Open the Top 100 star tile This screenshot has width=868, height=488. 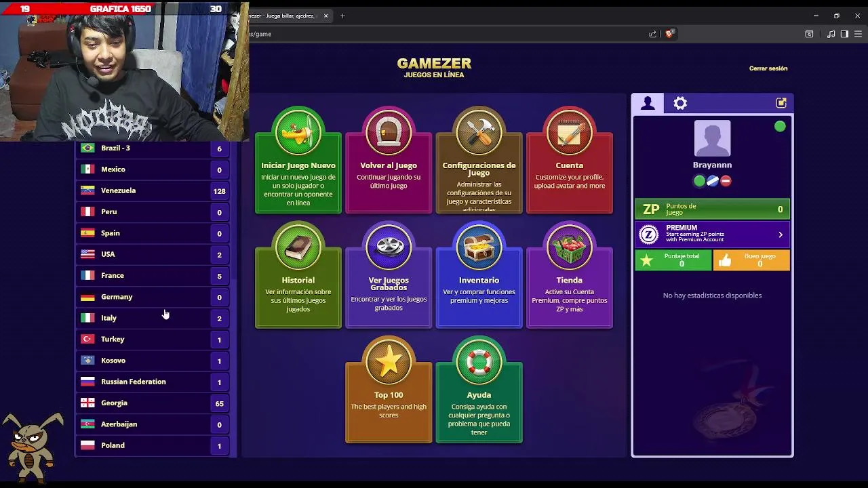point(389,390)
